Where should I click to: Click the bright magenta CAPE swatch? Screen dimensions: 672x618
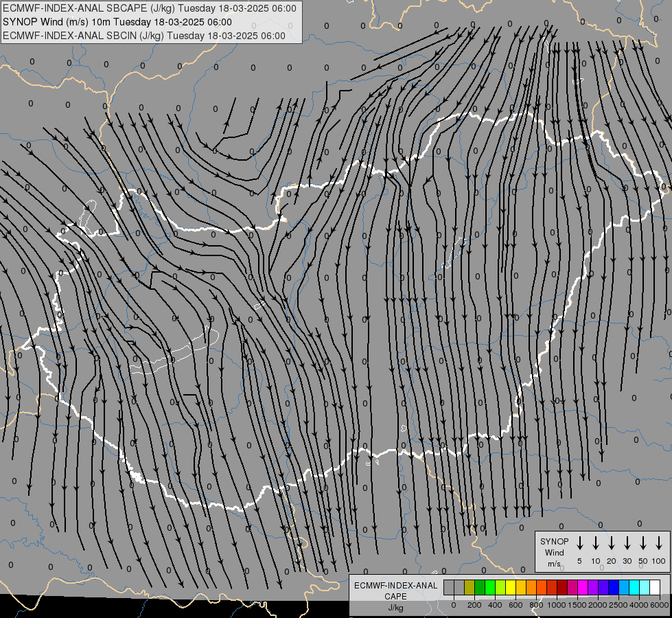click(583, 587)
